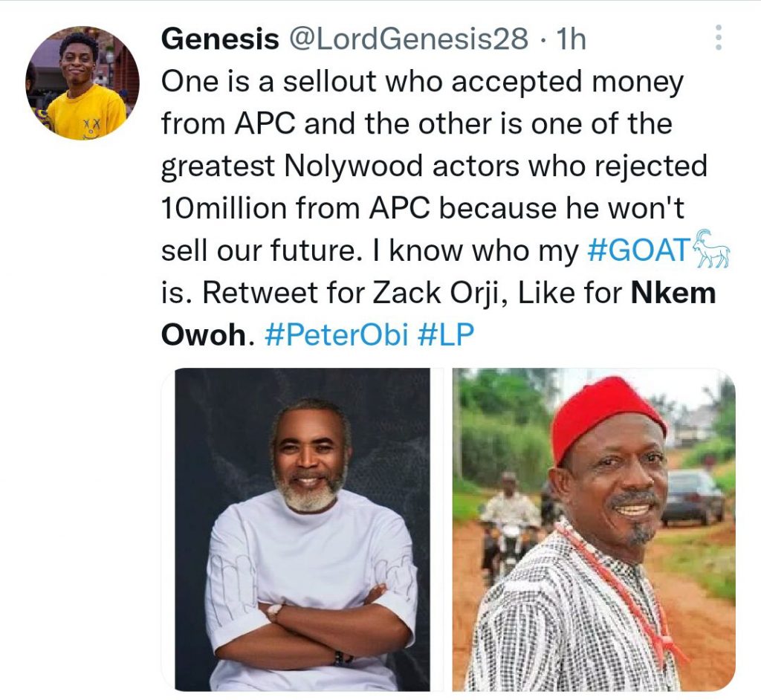Image resolution: width=761 pixels, height=700 pixels.
Task: Click the parked car in right photo
Action: pyautogui.click(x=693, y=498)
